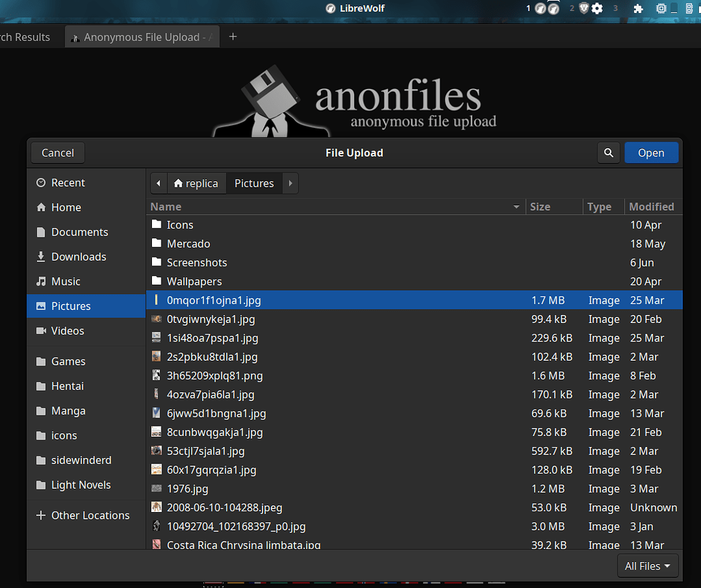701x588 pixels.
Task: Click the gear settings icon in the top bar
Action: click(x=596, y=9)
